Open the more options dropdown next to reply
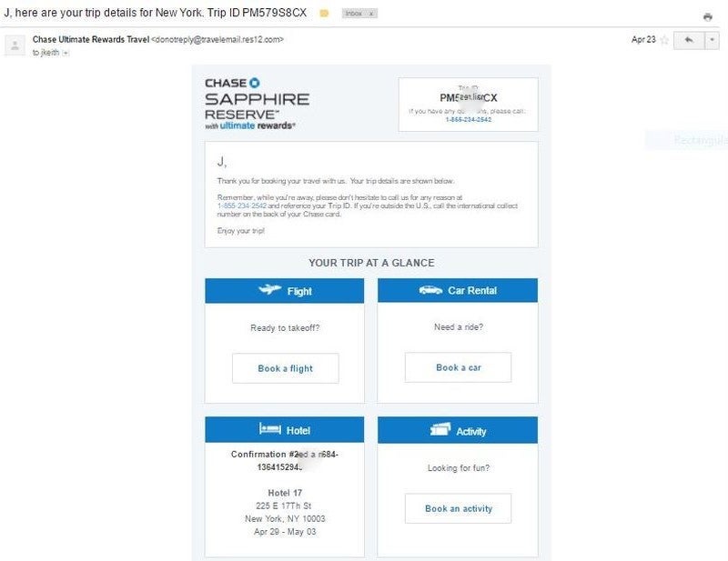728x561 pixels. (x=713, y=40)
